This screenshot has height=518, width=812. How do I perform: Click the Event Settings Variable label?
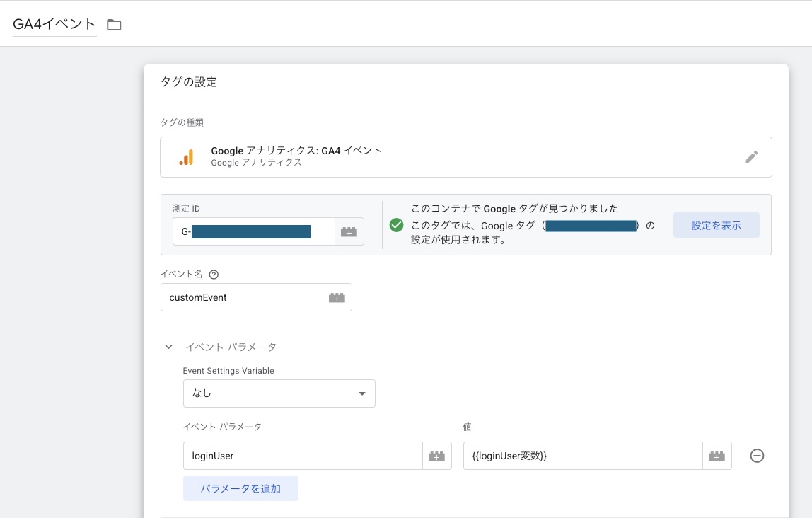(228, 371)
